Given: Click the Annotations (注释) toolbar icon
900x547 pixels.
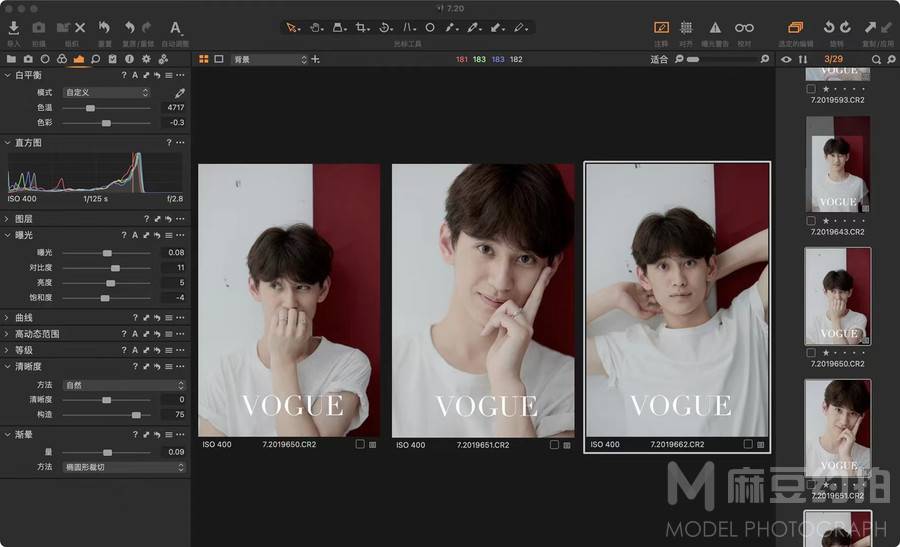Looking at the screenshot, I should tap(661, 28).
